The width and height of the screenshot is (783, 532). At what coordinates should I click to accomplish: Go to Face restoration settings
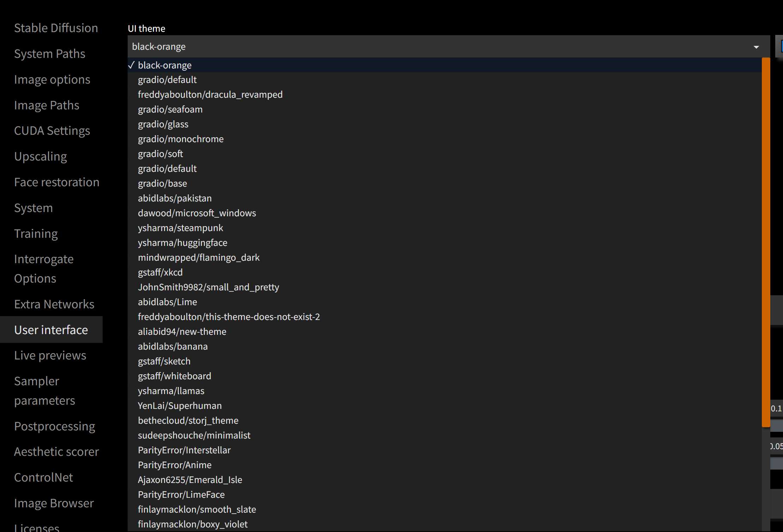click(57, 182)
